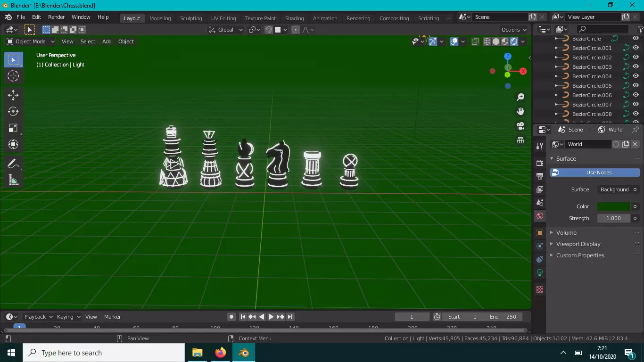Image resolution: width=644 pixels, height=362 pixels.
Task: Switch perspective/orthographic with the grid icon
Action: tap(520, 140)
